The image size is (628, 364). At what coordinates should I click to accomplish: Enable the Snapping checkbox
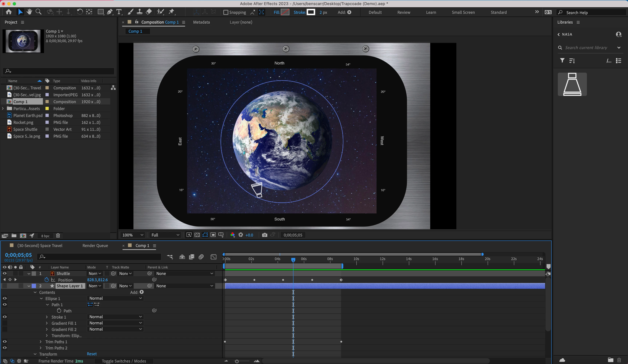coord(225,12)
